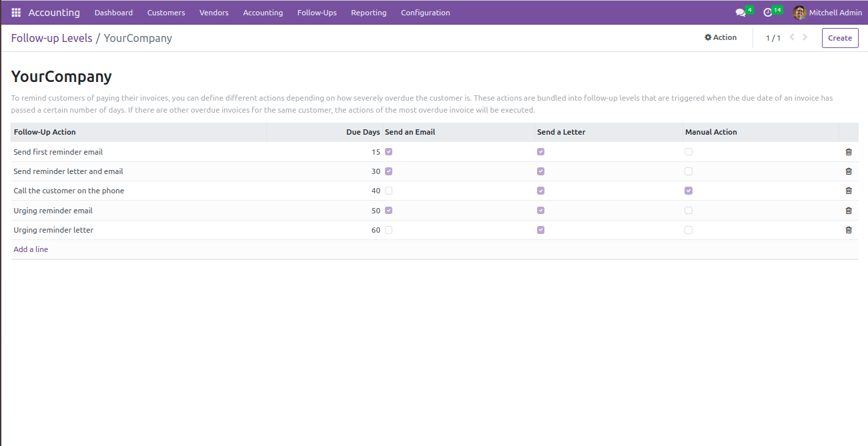Screen dimensions: 868x446
Task: Toggle Send an Email for 'Send first reminder email'
Action: coord(389,152)
